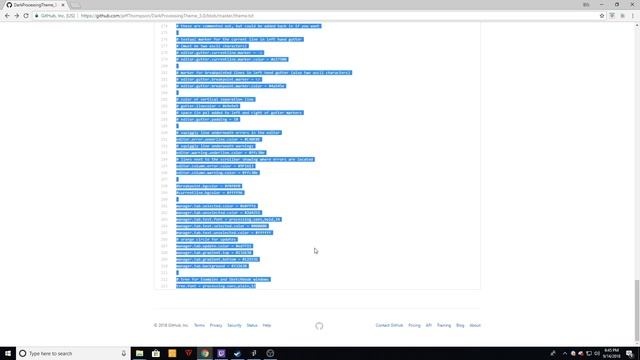Open the yellow sticky-note app in taskbar
640x360 pixels.
[172, 353]
